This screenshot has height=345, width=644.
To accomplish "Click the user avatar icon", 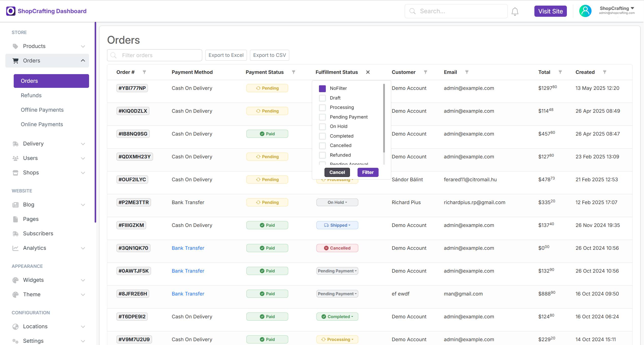I will tap(585, 11).
